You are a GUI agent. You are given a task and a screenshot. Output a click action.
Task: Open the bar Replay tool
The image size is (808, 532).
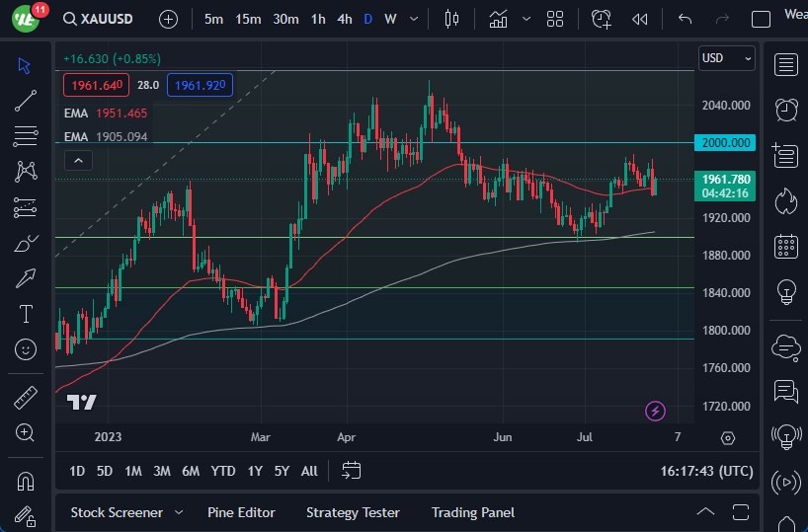coord(640,19)
